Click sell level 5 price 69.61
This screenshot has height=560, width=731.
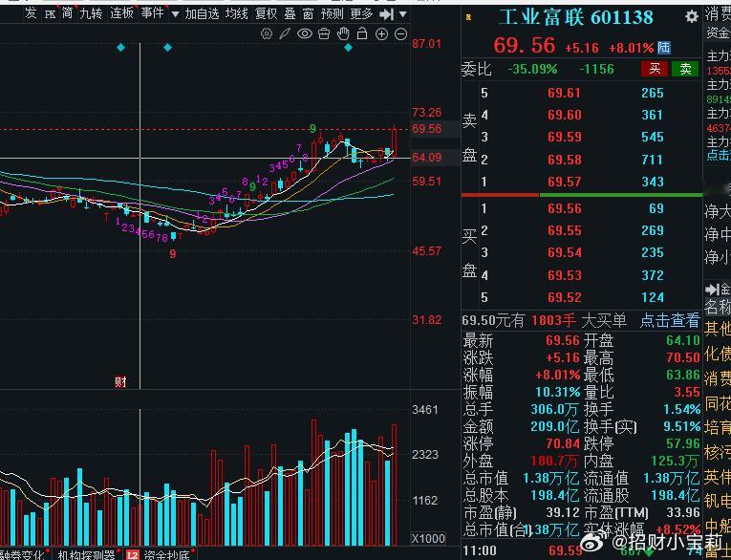(564, 93)
